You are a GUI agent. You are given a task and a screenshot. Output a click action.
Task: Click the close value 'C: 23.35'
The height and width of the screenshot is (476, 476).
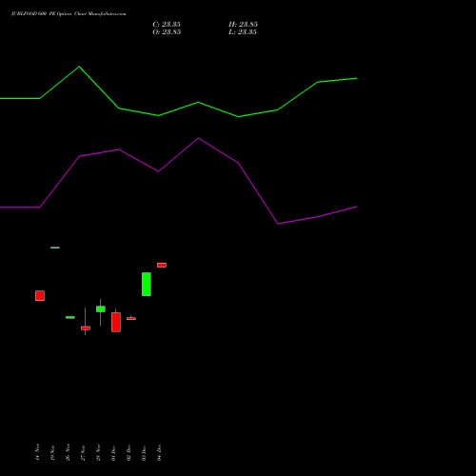pyautogui.click(x=167, y=25)
